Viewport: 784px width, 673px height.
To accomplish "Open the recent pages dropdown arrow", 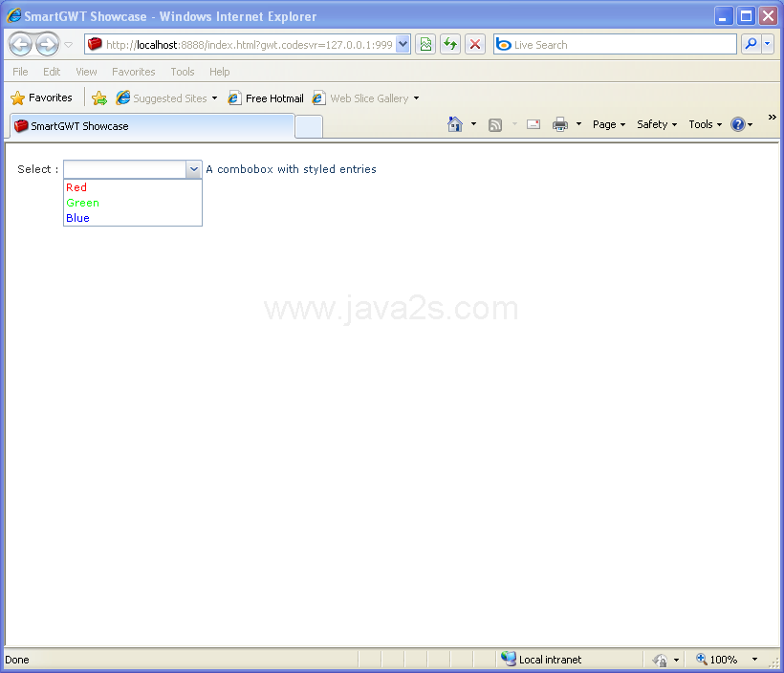I will click(69, 45).
